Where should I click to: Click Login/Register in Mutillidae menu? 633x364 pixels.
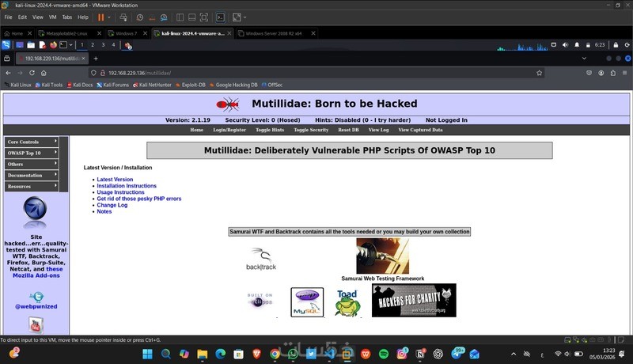[x=229, y=130]
